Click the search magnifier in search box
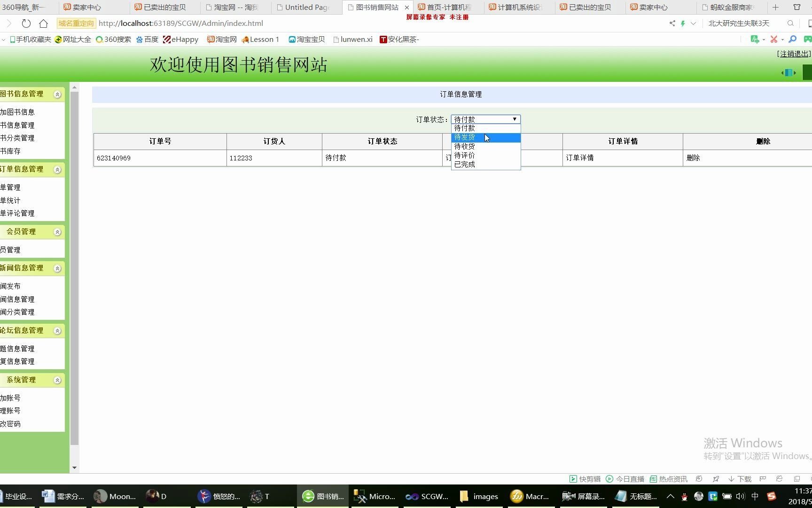 tap(790, 23)
